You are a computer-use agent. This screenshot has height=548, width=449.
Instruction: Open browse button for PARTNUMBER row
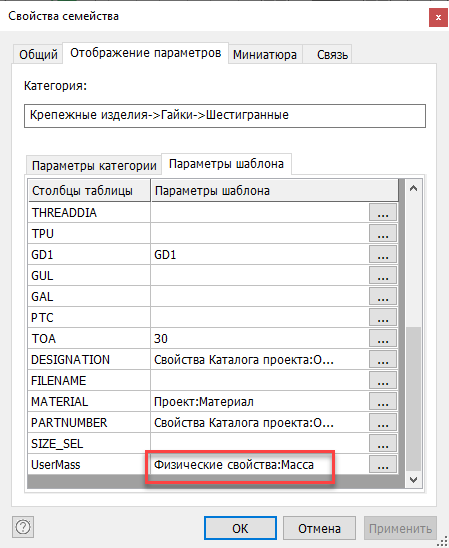point(383,422)
